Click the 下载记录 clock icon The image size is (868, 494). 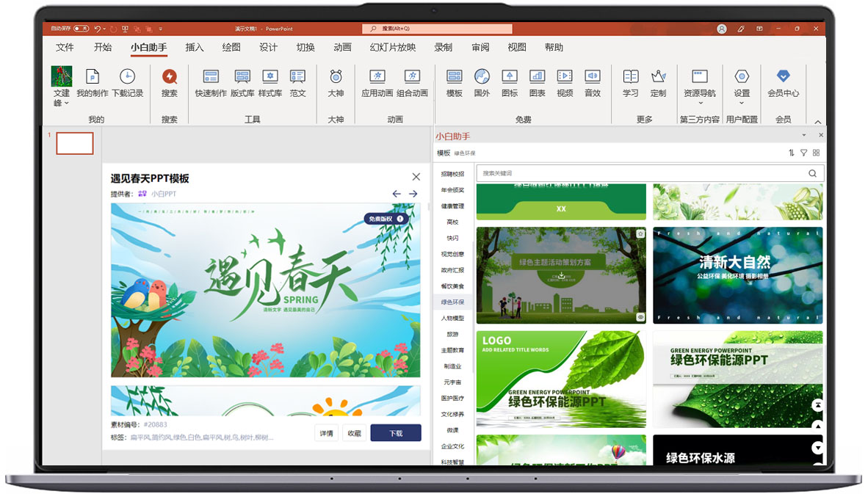tap(127, 77)
